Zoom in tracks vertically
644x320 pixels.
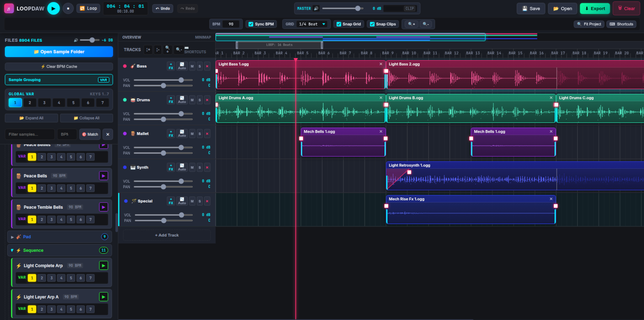168,49
